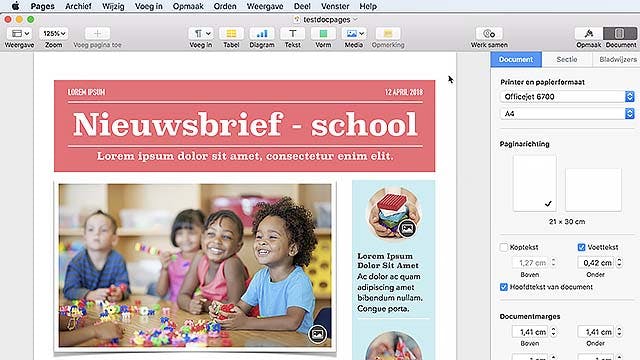
Task: Open the Voeg in paragraph insert menu
Action: point(201,33)
